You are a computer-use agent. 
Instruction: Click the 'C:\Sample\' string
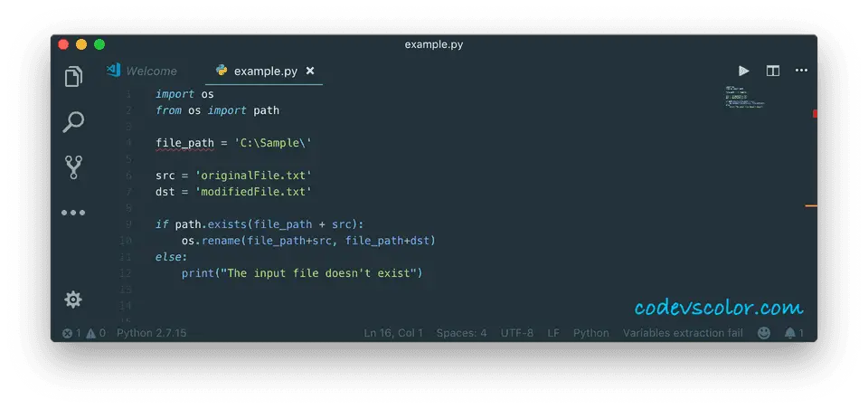(273, 143)
